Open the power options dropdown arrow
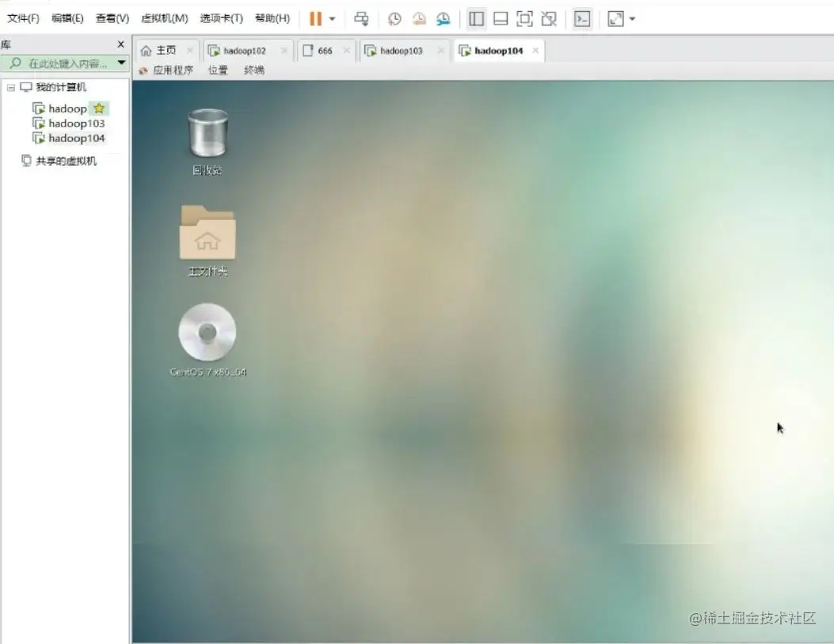The width and height of the screenshot is (834, 644). (333, 18)
